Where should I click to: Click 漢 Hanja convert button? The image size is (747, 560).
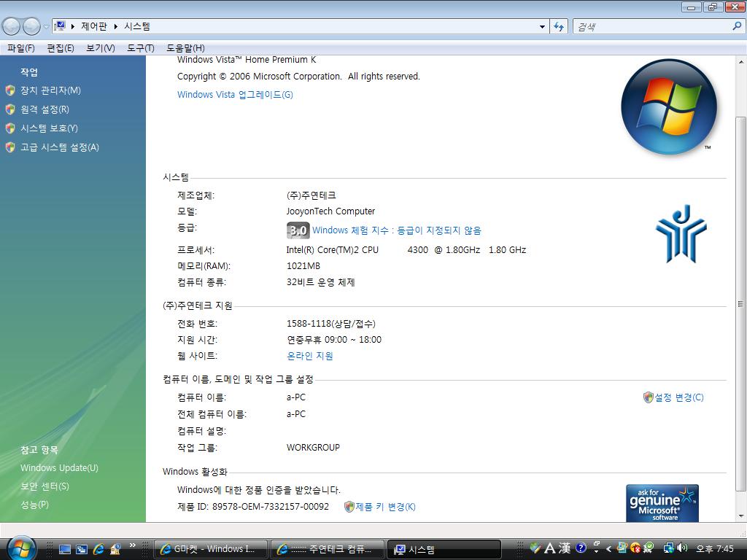[x=565, y=548]
